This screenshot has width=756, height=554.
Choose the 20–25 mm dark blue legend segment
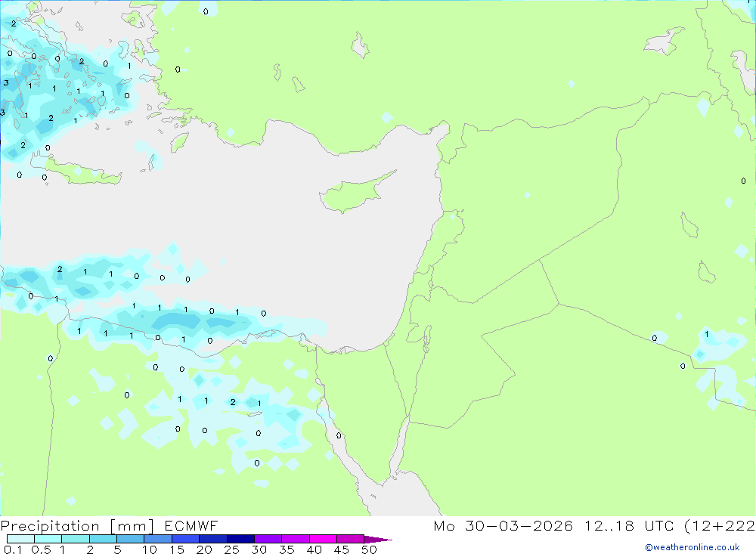(x=212, y=539)
